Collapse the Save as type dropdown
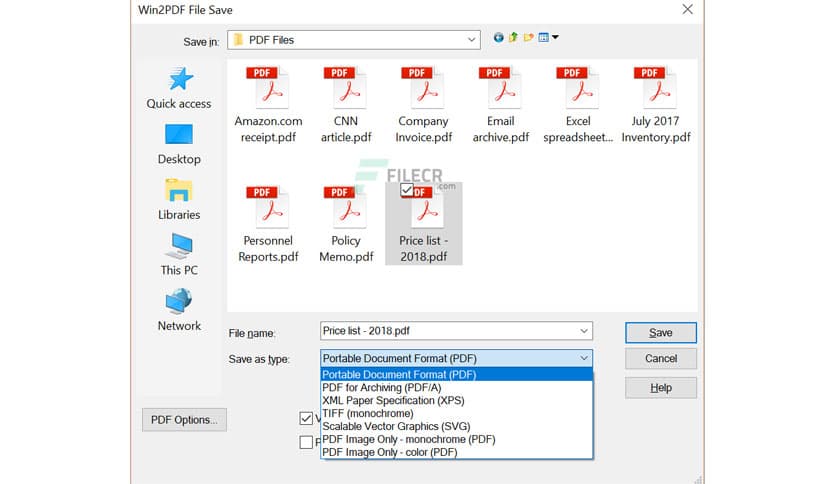 pyautogui.click(x=584, y=358)
